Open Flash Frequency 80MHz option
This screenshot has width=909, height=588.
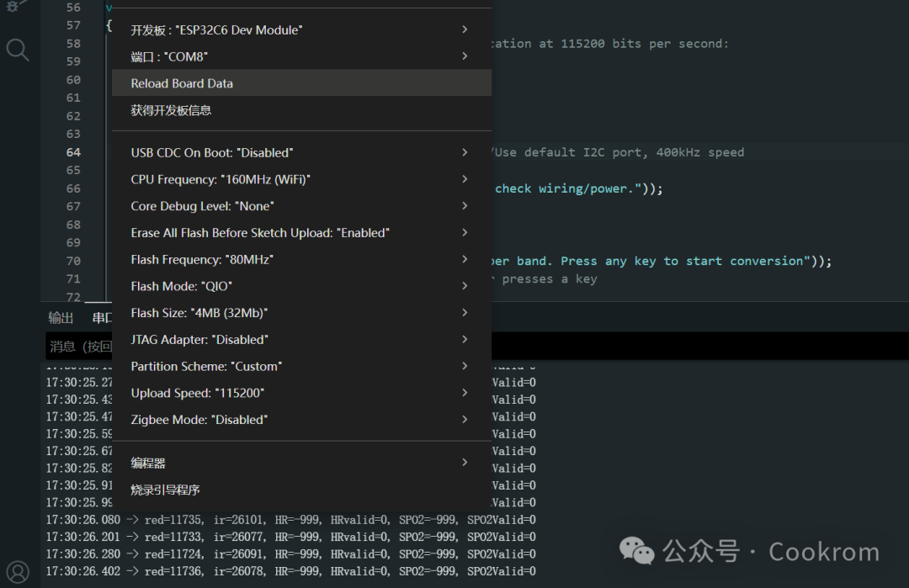[301, 259]
